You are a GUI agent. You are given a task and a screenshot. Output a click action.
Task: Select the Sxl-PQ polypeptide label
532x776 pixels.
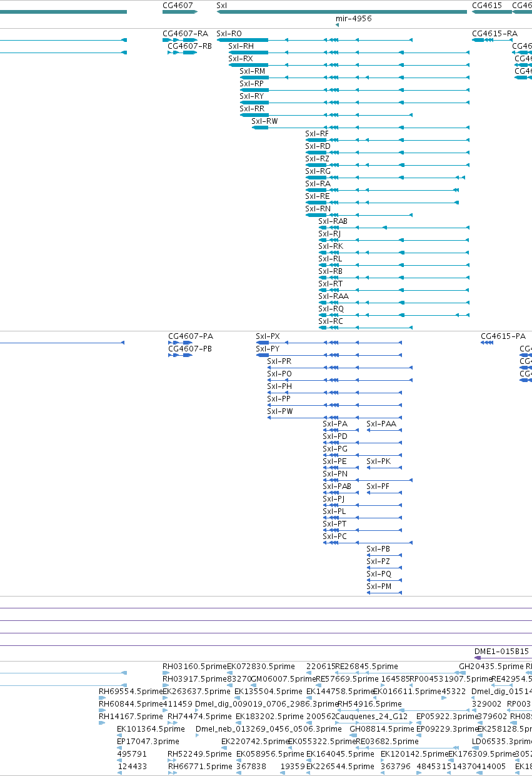click(x=379, y=574)
